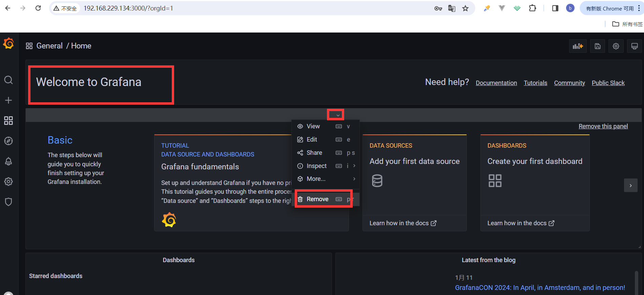Screen dimensions: 644x295
Task: Expand the More... submenu arrow
Action: pos(354,179)
